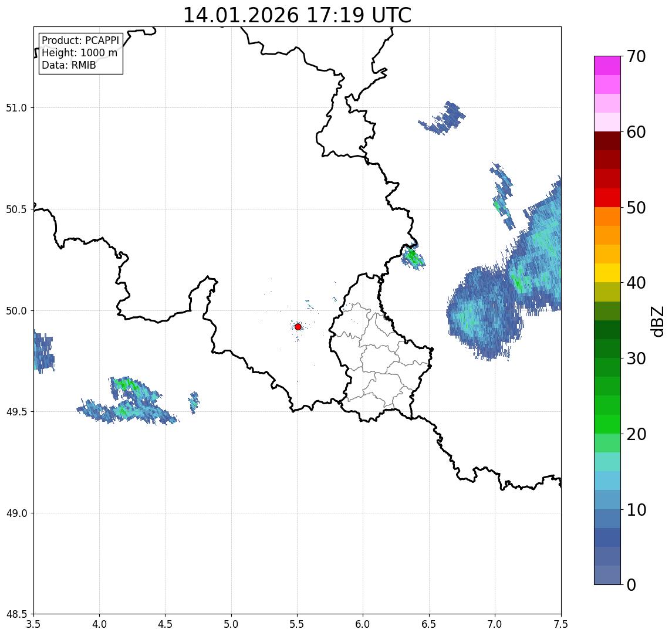Click the dark red swatch just below 60

click(607, 141)
